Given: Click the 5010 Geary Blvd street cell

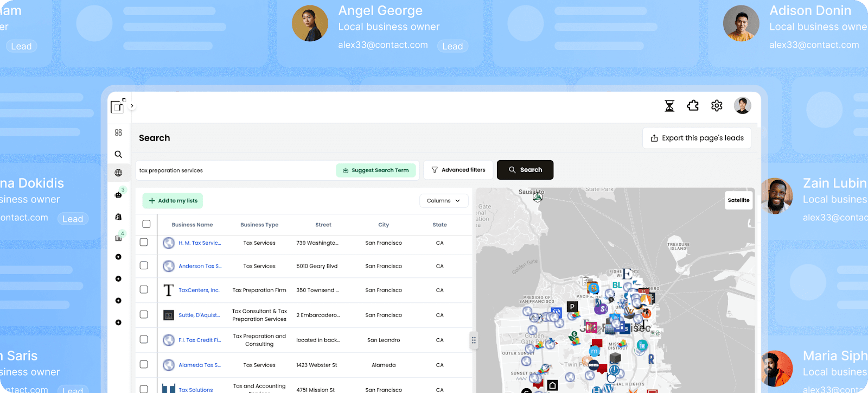Looking at the screenshot, I should [317, 267].
